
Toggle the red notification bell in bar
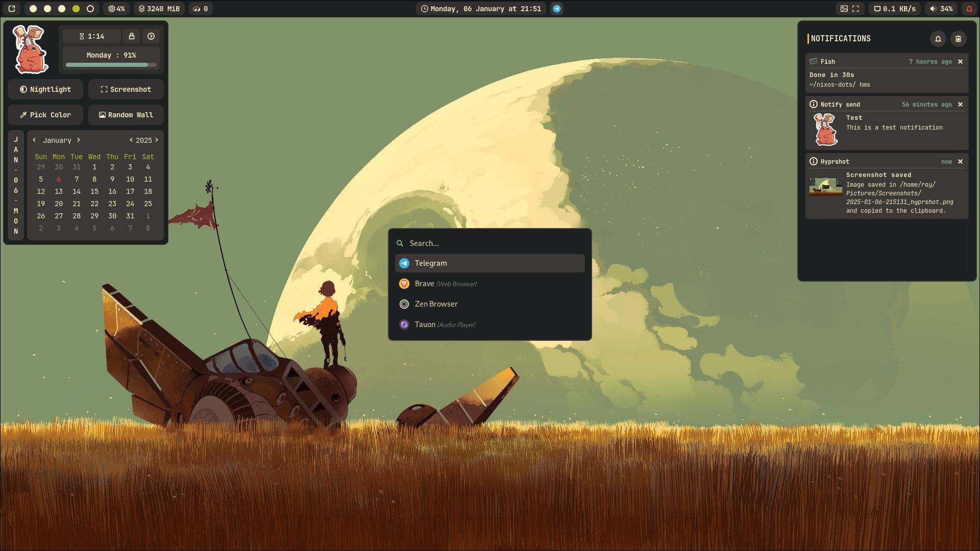(969, 9)
